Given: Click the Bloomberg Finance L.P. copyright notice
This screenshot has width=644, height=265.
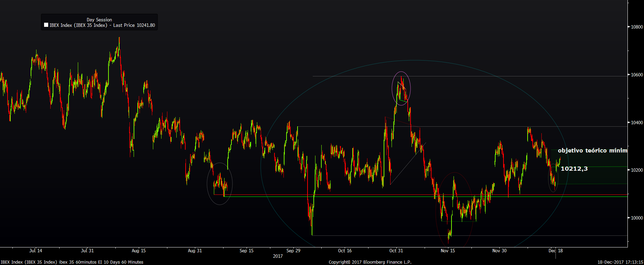Looking at the screenshot, I should pos(370,262).
